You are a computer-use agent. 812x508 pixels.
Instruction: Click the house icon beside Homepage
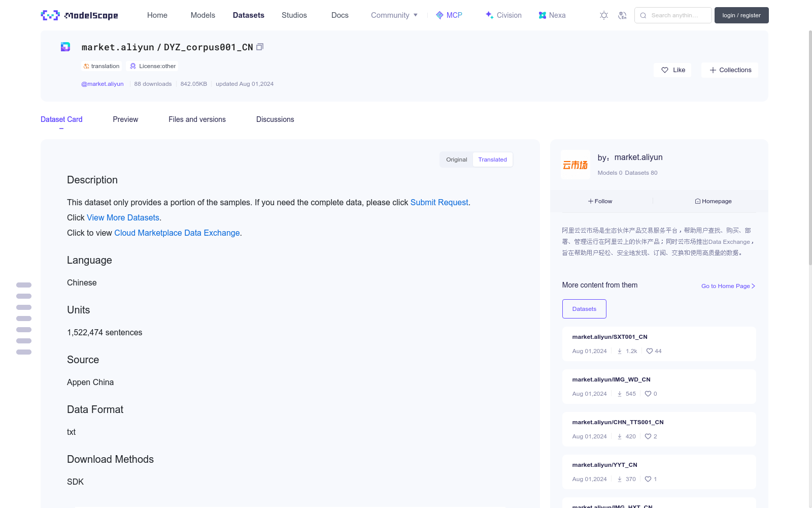(698, 201)
